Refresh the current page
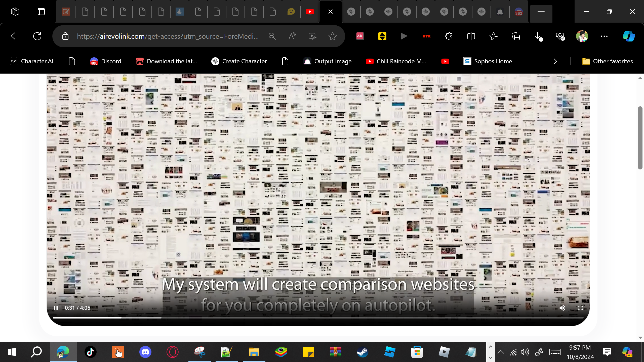This screenshot has width=644, height=362. (x=37, y=36)
